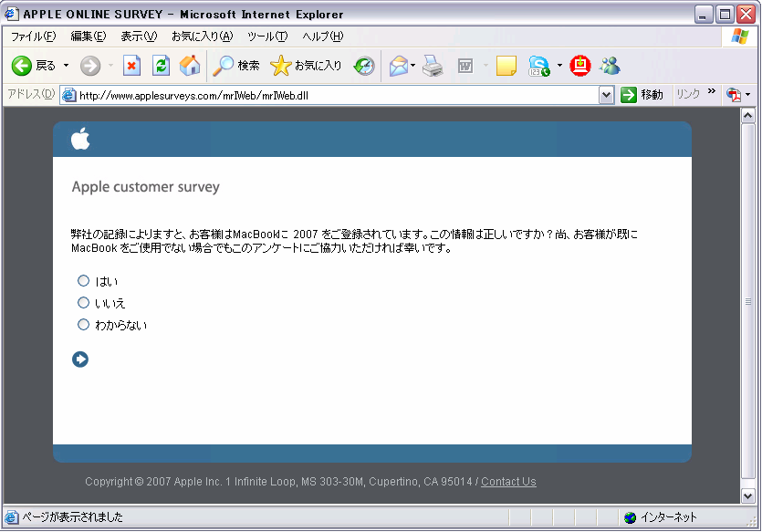This screenshot has height=532, width=762.
Task: Expand the Mail button dropdown arrow
Action: click(x=413, y=66)
